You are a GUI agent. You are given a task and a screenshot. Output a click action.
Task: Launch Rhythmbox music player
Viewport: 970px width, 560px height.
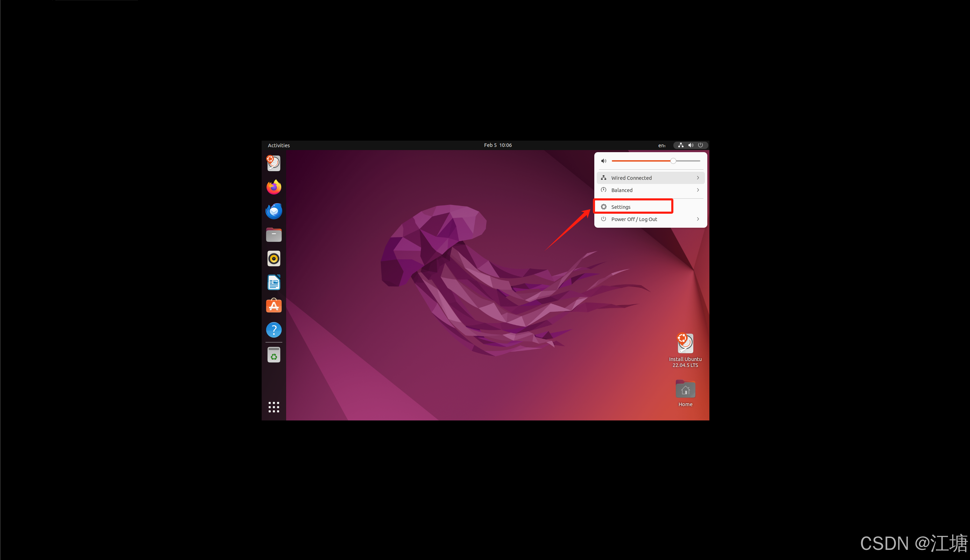coord(274,258)
